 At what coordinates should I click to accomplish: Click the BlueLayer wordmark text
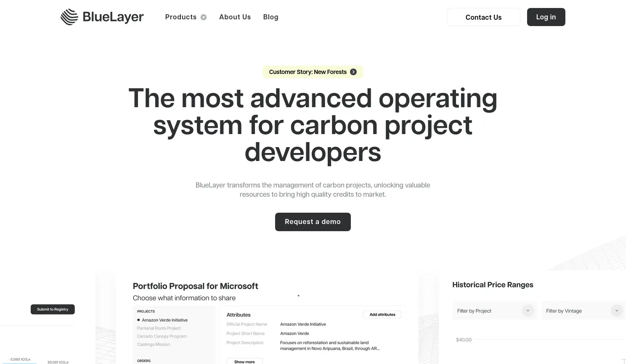click(x=113, y=17)
